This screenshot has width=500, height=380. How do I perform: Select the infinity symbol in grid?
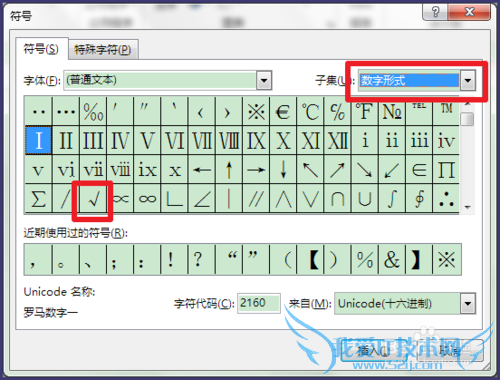click(x=147, y=199)
